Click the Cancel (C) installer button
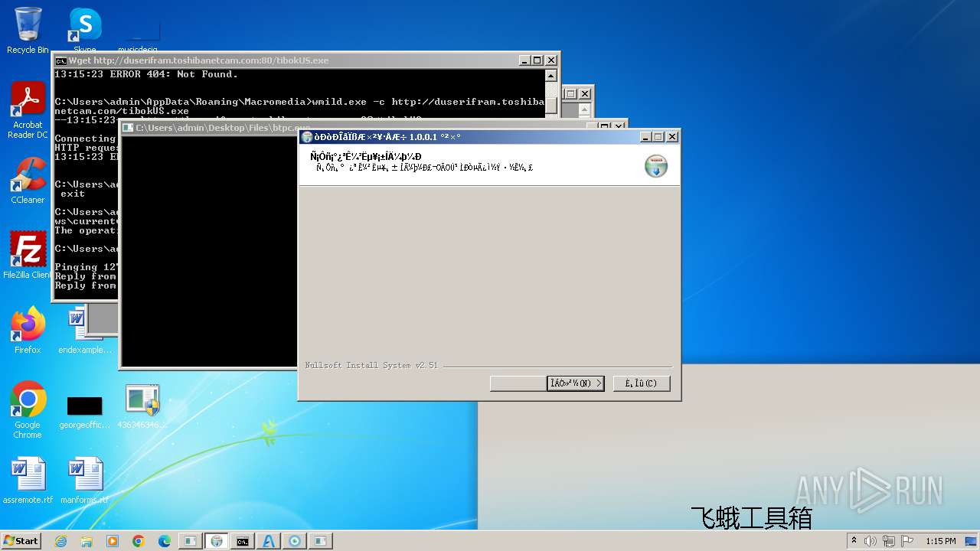 pos(642,383)
